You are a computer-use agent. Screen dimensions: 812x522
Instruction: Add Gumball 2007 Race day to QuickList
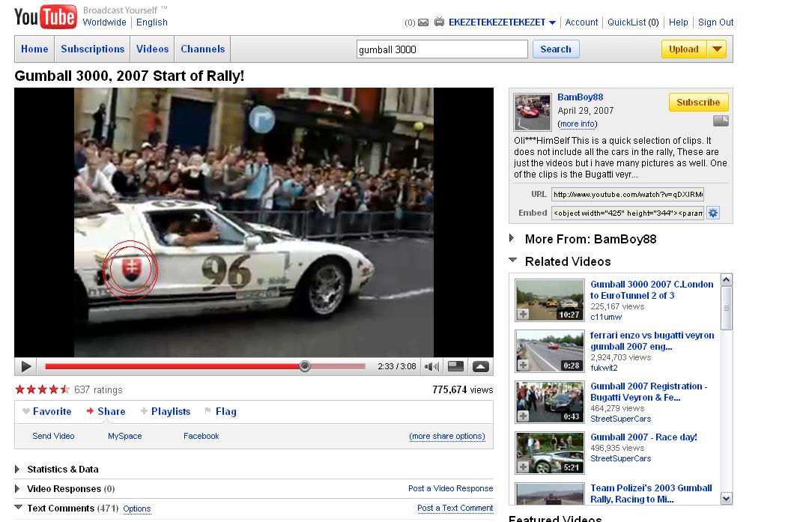[x=523, y=467]
